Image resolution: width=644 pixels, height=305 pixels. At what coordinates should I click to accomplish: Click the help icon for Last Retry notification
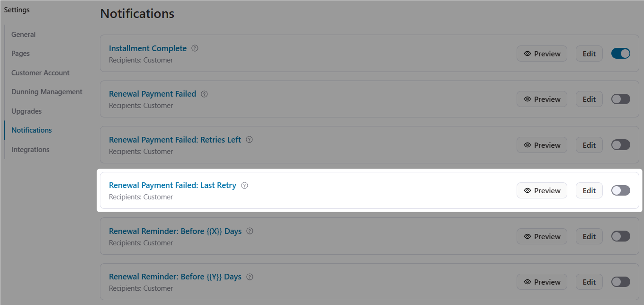244,185
